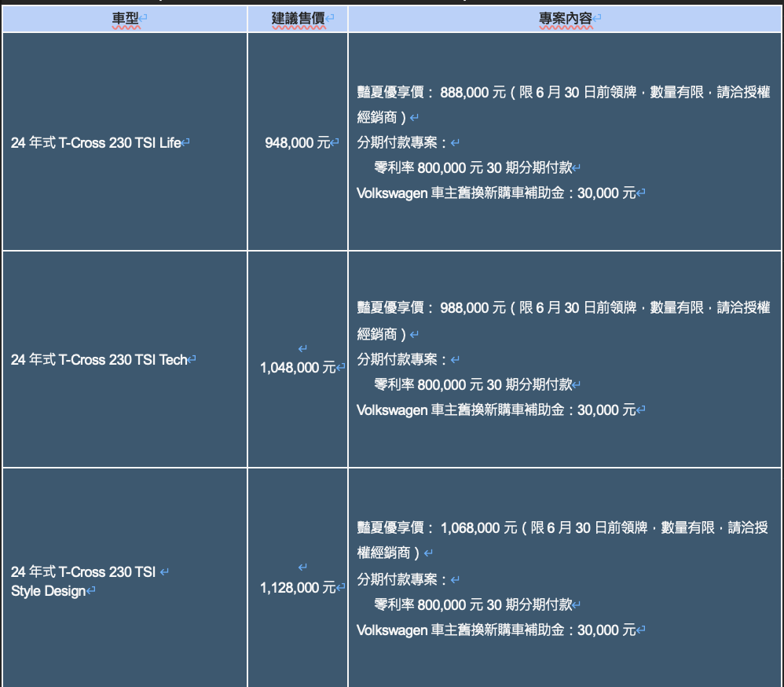Select the T-Cross 230 TSI Life model cell

96,143
